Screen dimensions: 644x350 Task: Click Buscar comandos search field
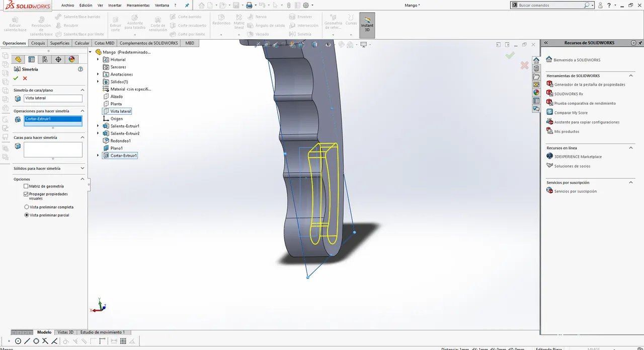click(551, 5)
